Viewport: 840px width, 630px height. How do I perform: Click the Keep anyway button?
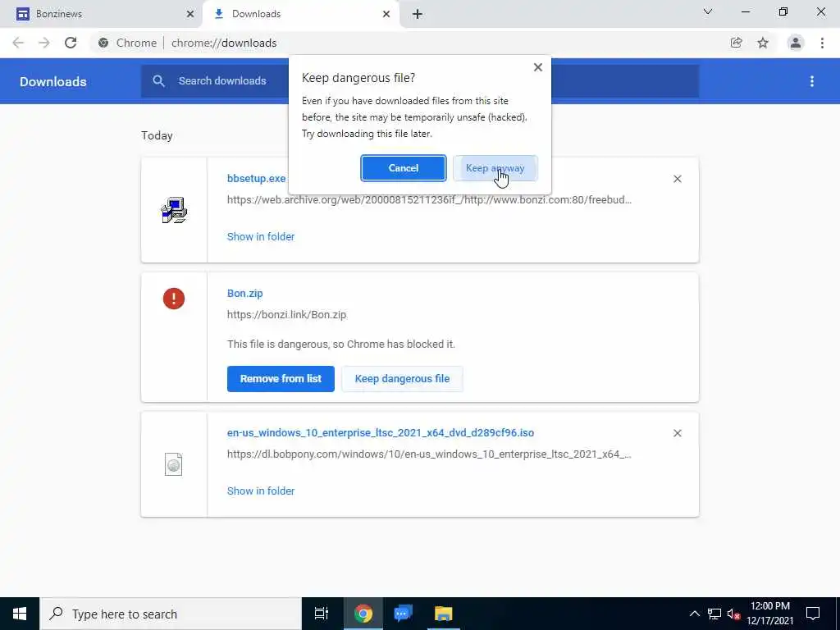click(495, 168)
